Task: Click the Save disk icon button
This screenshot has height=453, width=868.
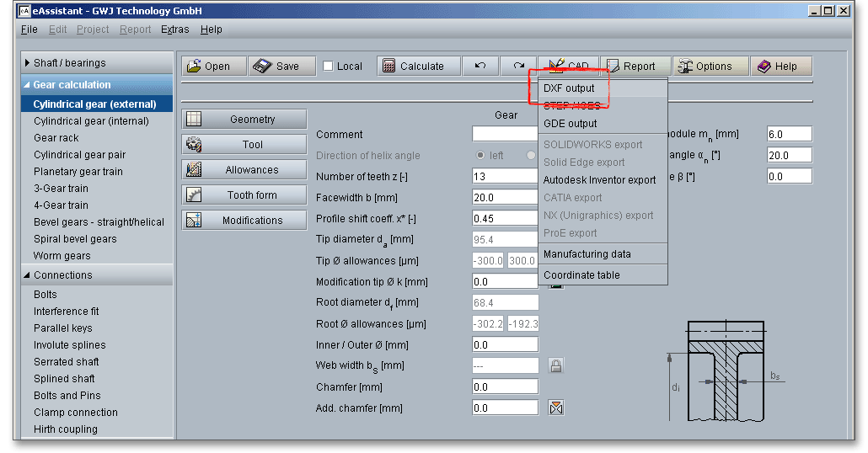Action: point(281,67)
